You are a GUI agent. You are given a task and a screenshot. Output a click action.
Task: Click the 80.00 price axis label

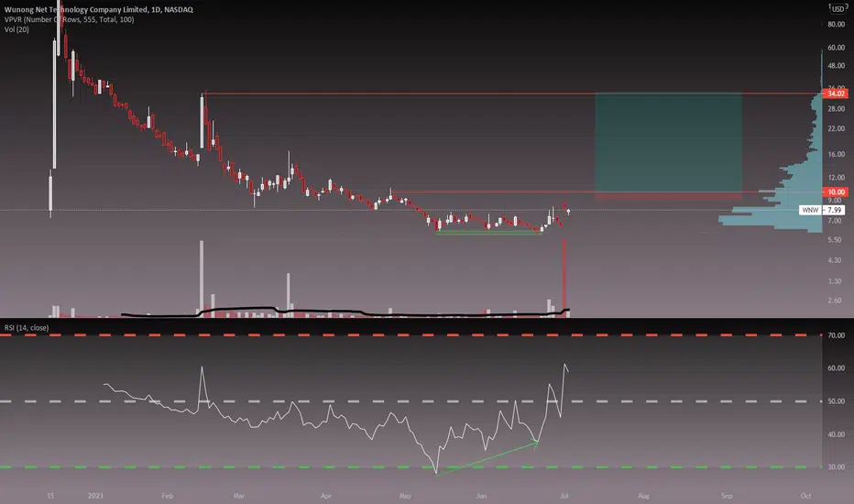tap(836, 25)
